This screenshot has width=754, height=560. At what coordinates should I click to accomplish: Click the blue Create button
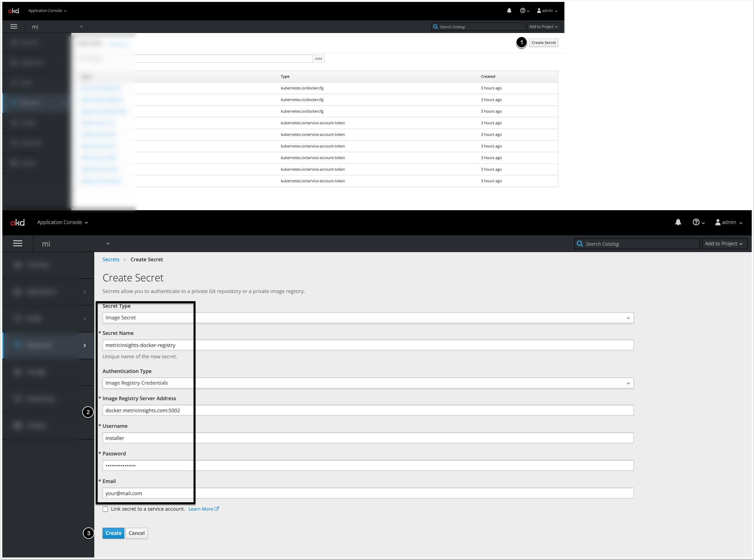coord(113,533)
